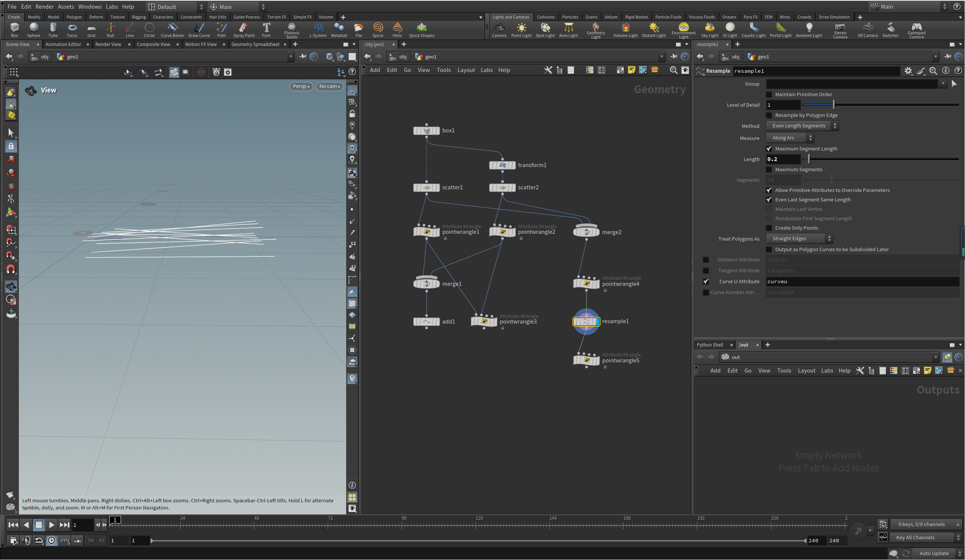This screenshot has width=965, height=560.
Task: Open the No cam camera dropdown
Action: coord(329,86)
